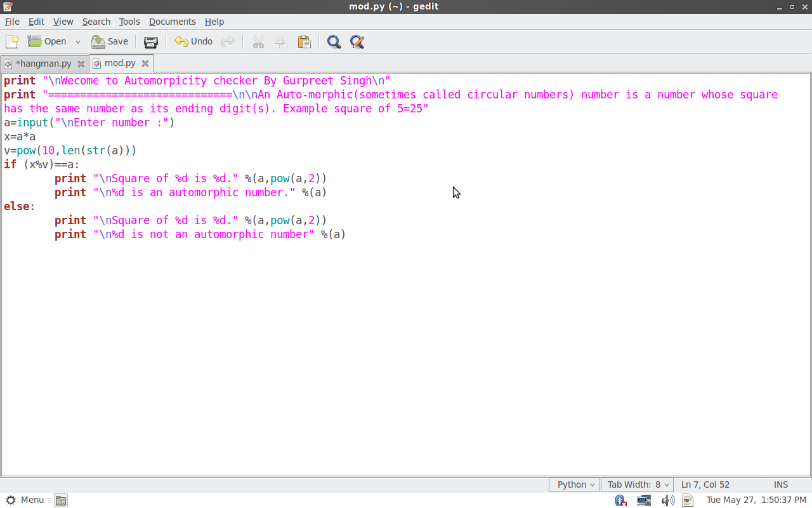Copy selection using toolbar copy icon
The image size is (812, 508).
pyautogui.click(x=281, y=42)
